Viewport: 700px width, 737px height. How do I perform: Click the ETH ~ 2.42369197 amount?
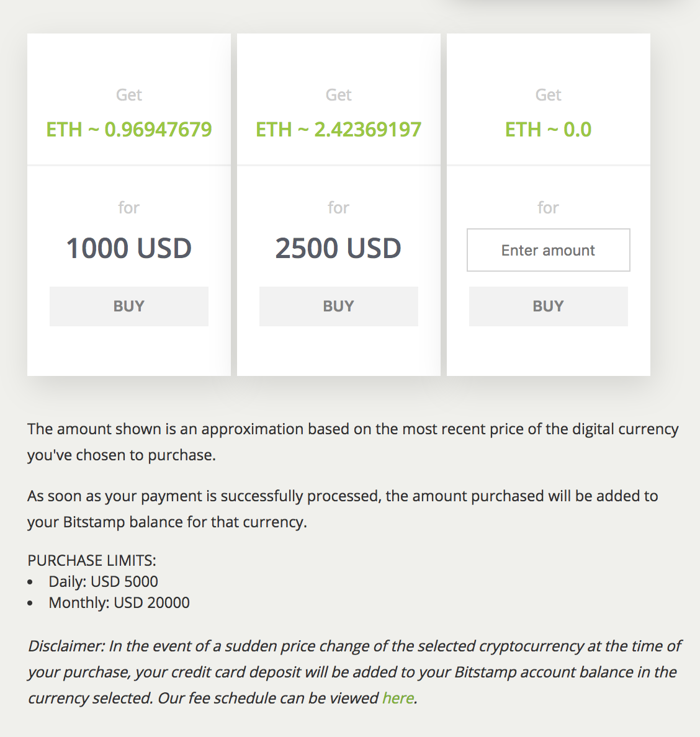338,130
